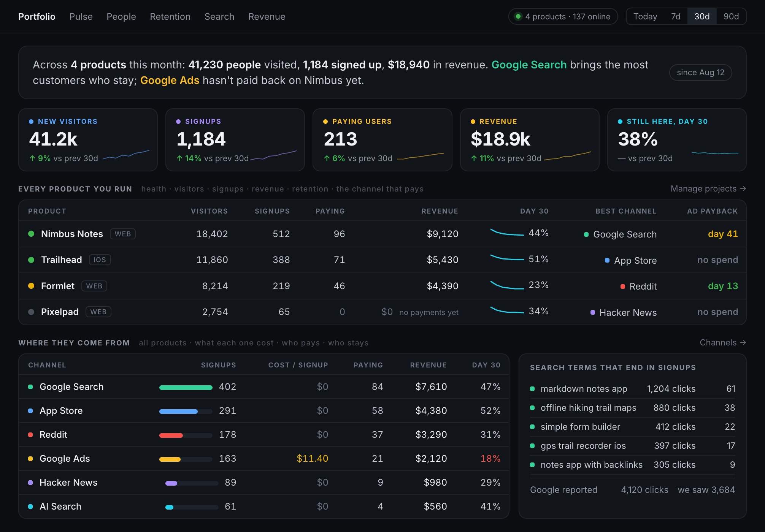
Task: Open the markdown notes app search term
Action: click(x=633, y=389)
